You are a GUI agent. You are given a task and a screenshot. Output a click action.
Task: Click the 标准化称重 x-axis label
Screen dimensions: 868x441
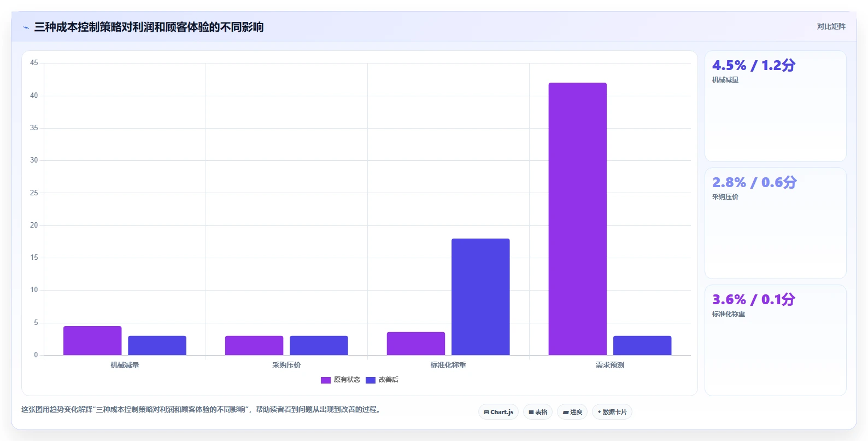448,365
